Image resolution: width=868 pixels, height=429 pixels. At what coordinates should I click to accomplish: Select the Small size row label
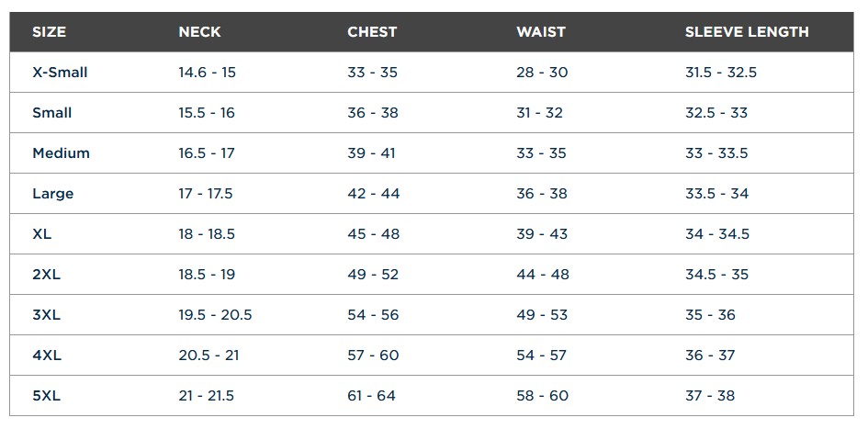coord(52,113)
